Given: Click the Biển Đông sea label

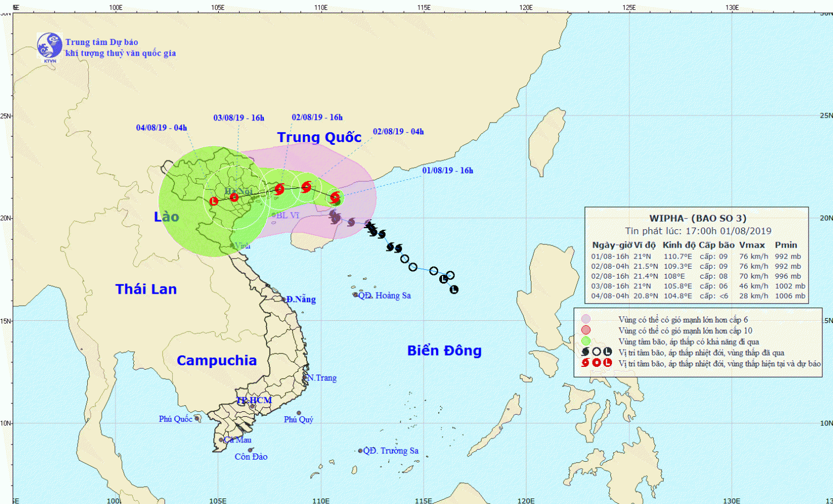Looking at the screenshot, I should tap(444, 350).
